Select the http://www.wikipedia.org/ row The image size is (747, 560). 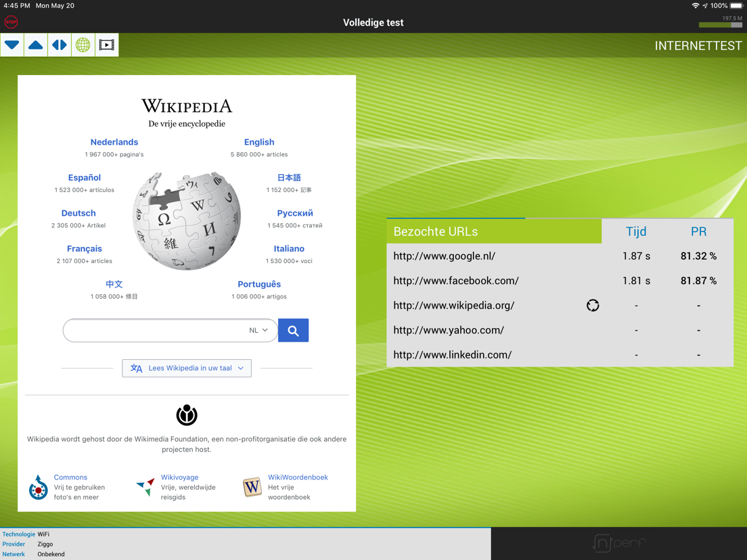click(x=560, y=305)
